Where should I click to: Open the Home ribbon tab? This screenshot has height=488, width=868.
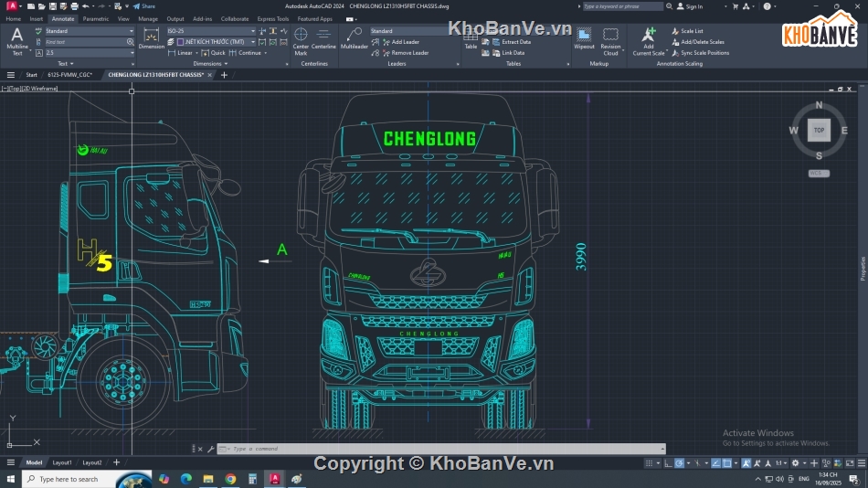coord(14,19)
